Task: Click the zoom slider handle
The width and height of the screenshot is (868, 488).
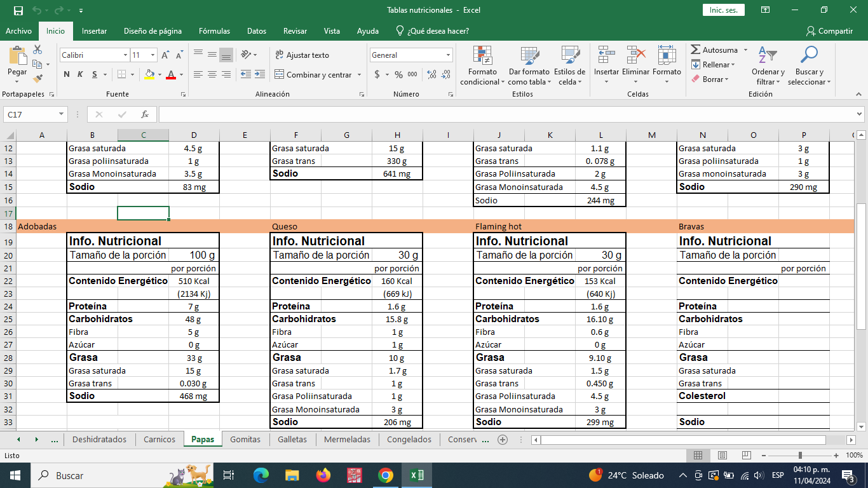Action: click(800, 455)
